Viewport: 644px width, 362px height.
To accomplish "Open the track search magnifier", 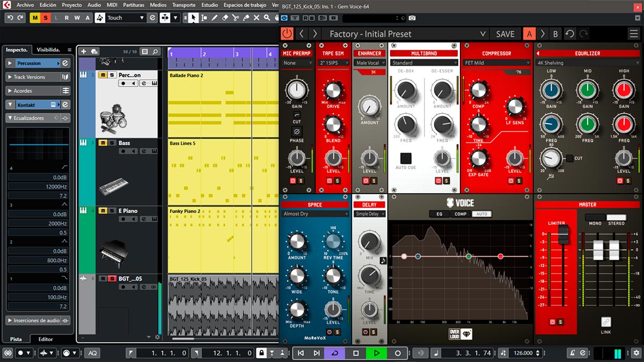I will tap(155, 51).
